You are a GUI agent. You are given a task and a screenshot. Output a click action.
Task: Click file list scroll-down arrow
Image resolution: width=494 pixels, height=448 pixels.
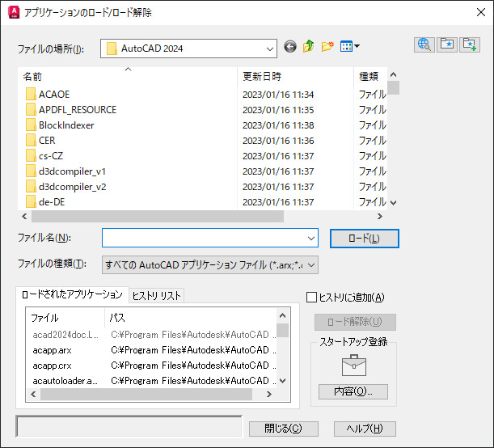coord(393,203)
